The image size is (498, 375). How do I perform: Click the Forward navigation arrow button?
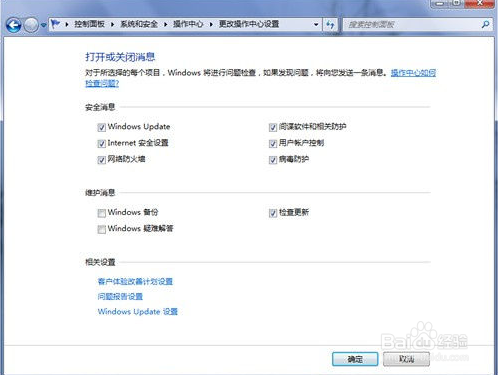point(31,25)
